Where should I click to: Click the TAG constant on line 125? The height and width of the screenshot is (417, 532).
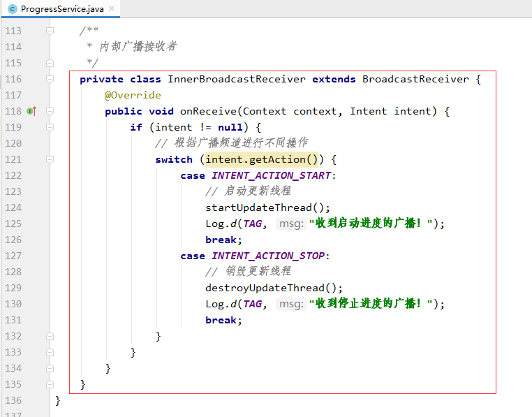click(253, 224)
